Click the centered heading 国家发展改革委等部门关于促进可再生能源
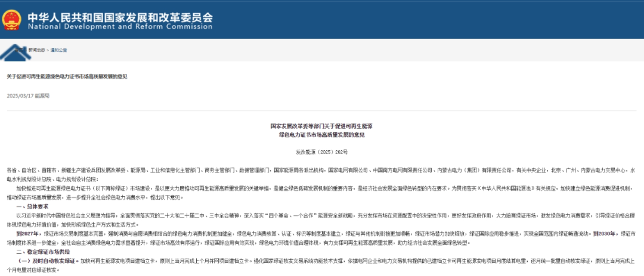This screenshot has height=276, width=644. coord(321,126)
